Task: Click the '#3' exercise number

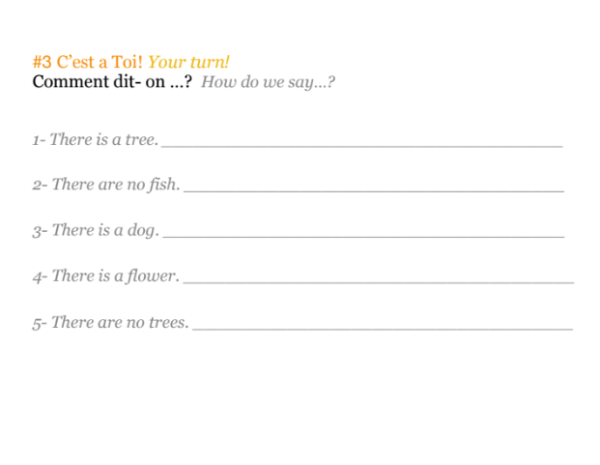Action: [x=42, y=62]
